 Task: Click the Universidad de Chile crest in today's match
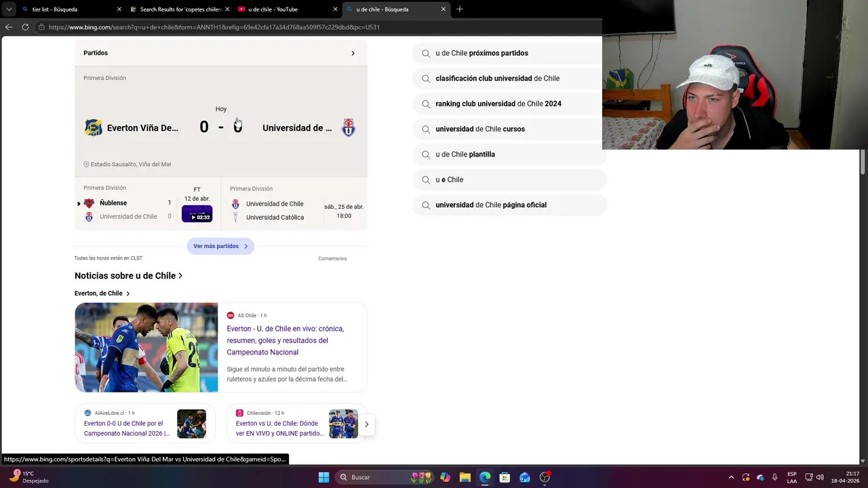[x=349, y=127]
